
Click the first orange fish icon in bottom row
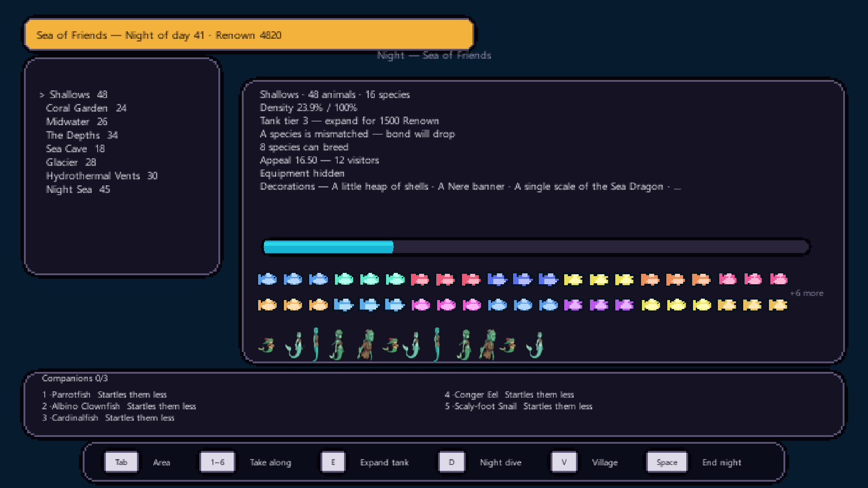click(x=267, y=305)
